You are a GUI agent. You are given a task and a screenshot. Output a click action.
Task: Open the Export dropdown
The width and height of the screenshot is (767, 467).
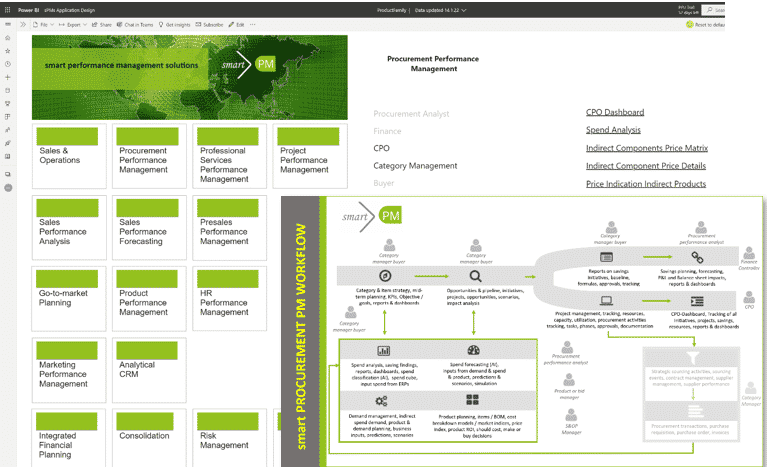[x=72, y=24]
